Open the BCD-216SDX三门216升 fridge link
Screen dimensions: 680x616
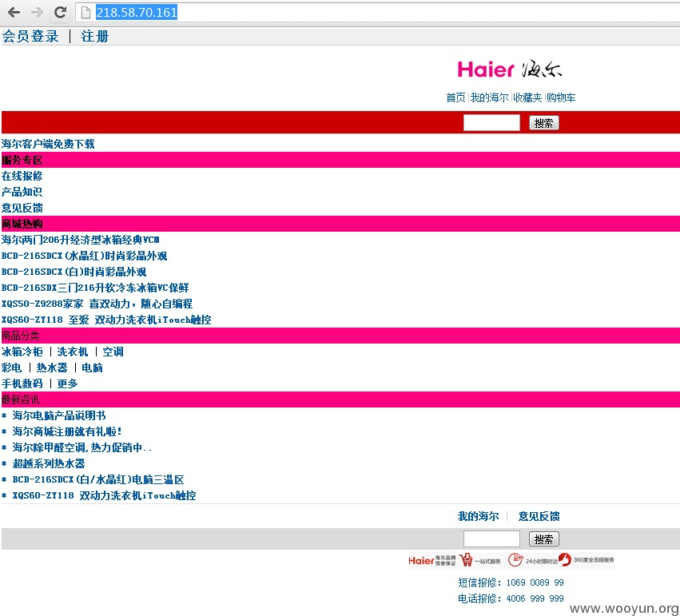click(95, 288)
